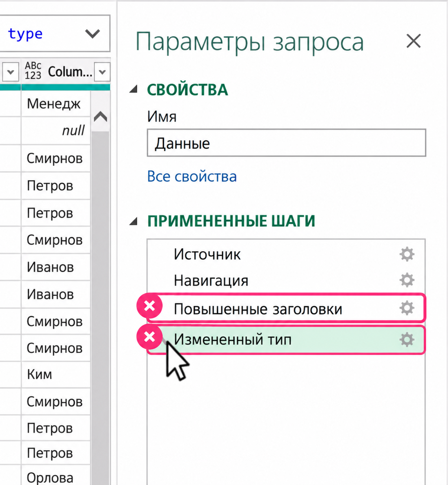Collapse the ПРИМЕНЕННЫЕ ШАГИ section
The height and width of the screenshot is (485, 448).
[x=134, y=222]
